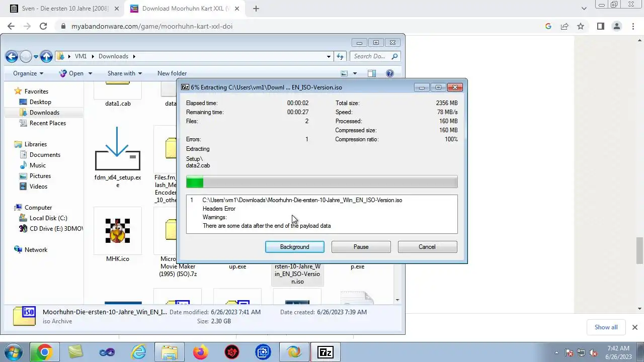The image size is (644, 362).
Task: Select Network in navigation pane
Action: point(36,250)
